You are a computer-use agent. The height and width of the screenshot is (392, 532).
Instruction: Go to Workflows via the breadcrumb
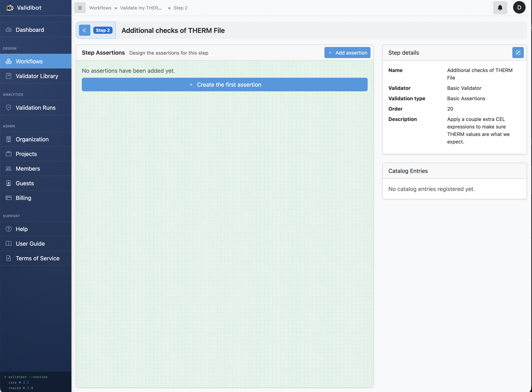100,8
